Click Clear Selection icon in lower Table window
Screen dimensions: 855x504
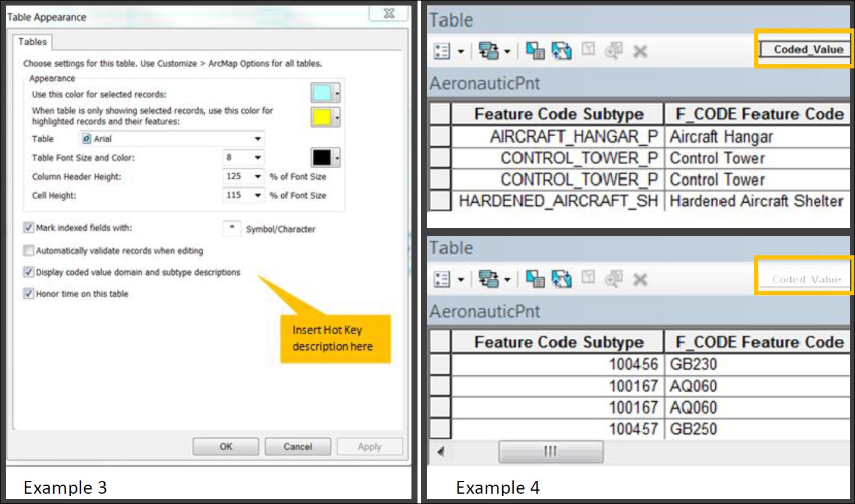click(x=588, y=278)
